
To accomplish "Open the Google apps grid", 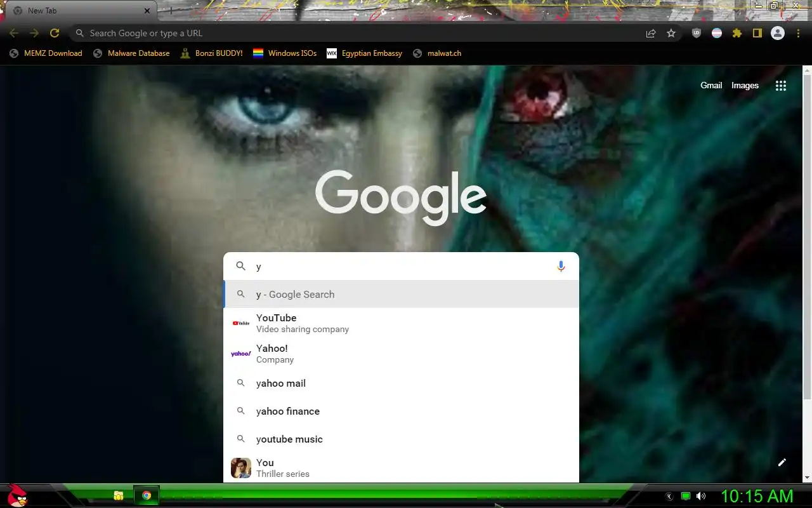I will [x=781, y=86].
